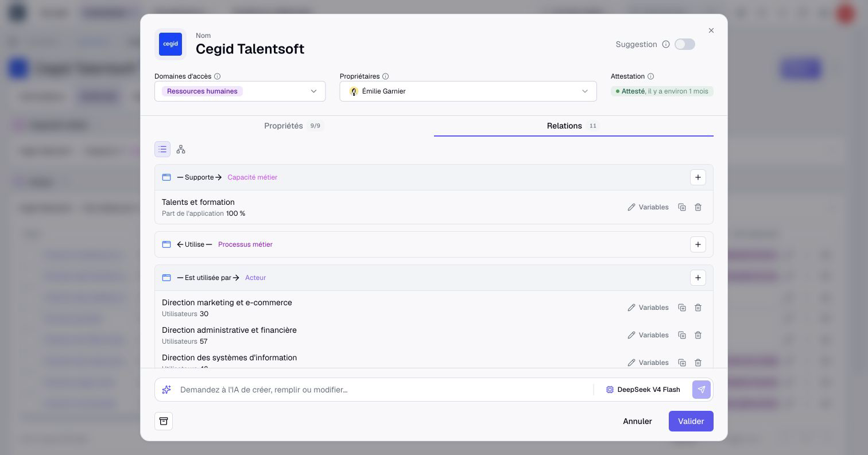The image size is (868, 455).
Task: Duplicate Direction administrative et financière relation
Action: (x=682, y=335)
